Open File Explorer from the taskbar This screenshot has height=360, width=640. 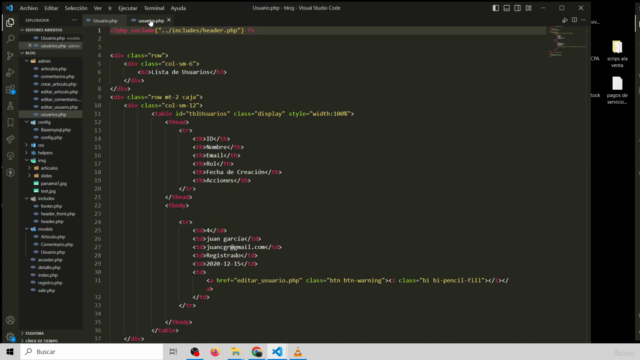pos(236,351)
